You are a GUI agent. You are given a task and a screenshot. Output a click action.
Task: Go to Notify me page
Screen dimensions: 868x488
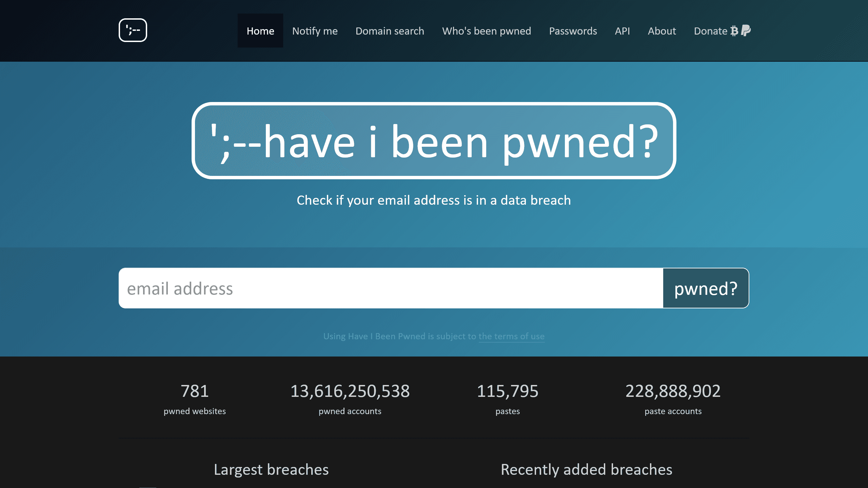(315, 30)
